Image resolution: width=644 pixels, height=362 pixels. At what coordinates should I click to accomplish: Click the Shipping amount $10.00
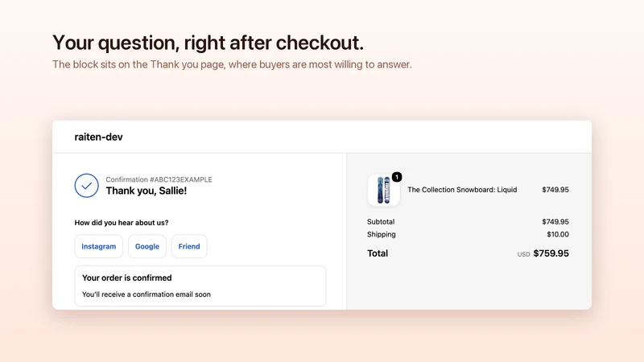[558, 234]
